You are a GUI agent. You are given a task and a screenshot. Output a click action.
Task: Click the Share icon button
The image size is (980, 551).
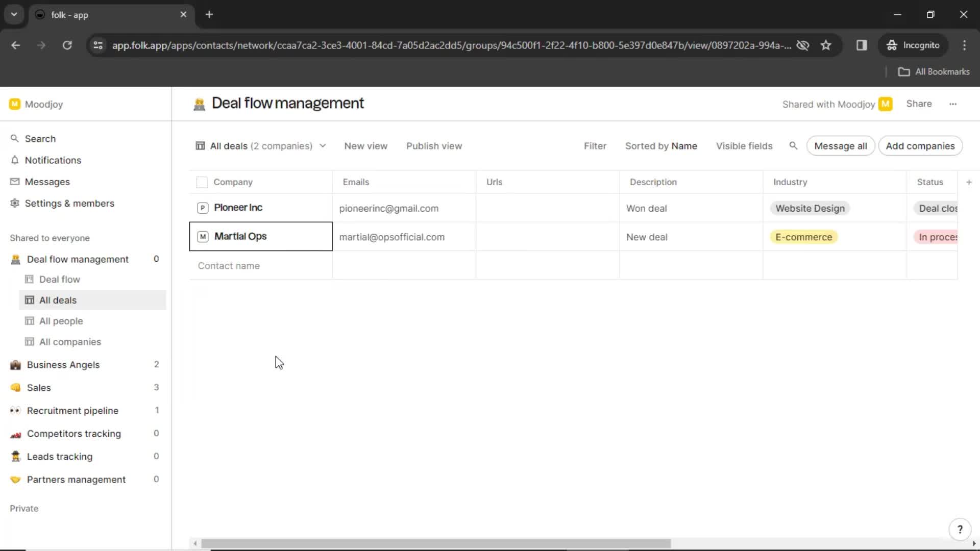tap(919, 104)
